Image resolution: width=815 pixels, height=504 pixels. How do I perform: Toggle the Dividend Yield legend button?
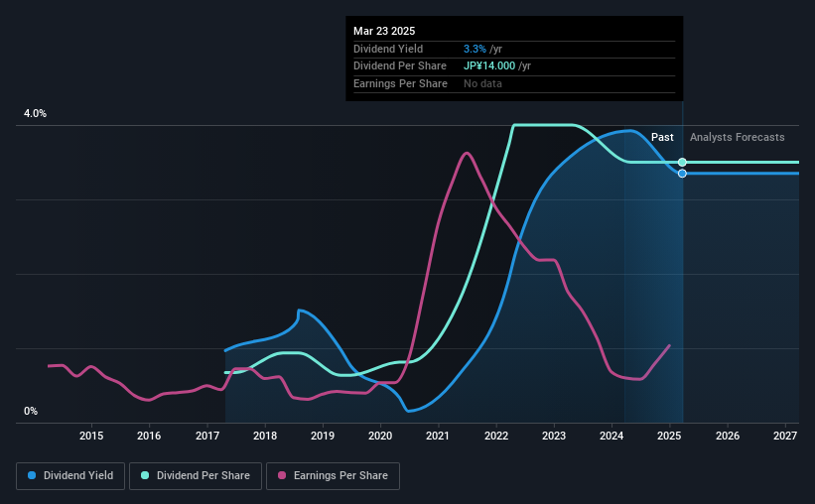[70, 476]
